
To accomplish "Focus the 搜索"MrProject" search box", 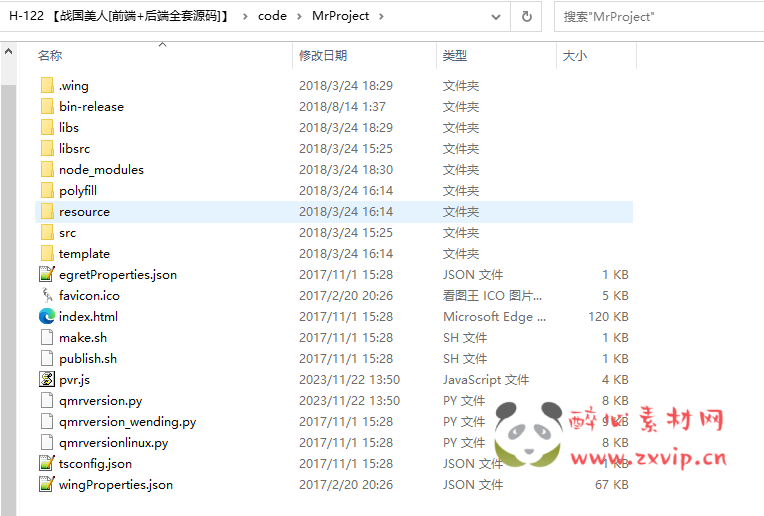I will 659,17.
